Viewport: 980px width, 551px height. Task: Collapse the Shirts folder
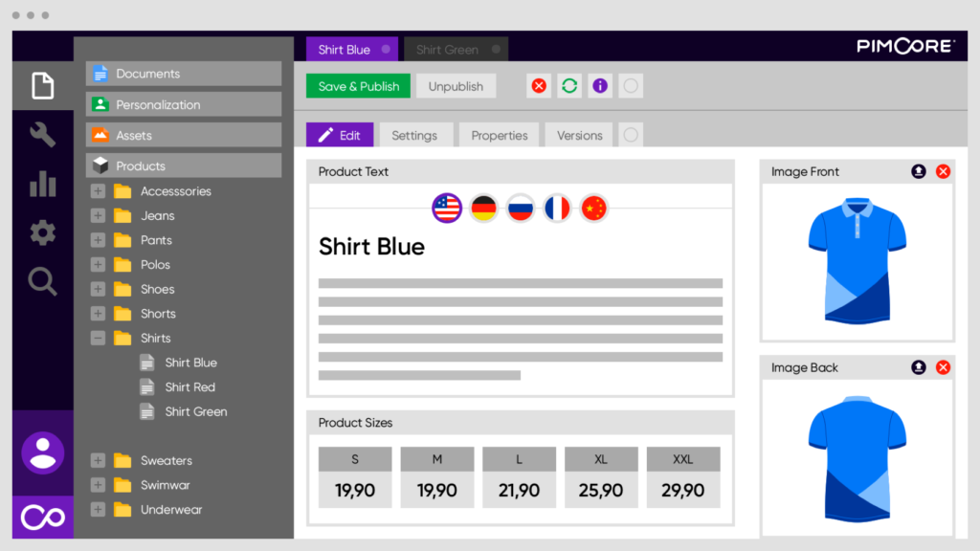[98, 338]
